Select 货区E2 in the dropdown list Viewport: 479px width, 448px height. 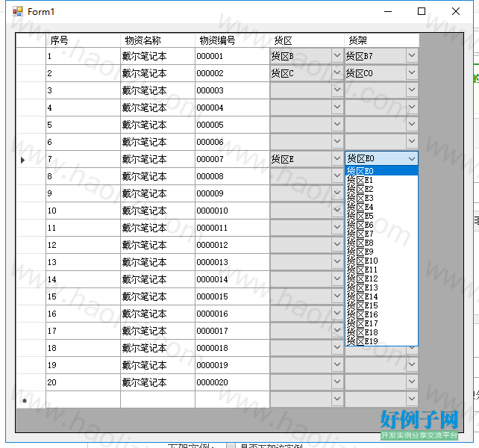click(381, 189)
